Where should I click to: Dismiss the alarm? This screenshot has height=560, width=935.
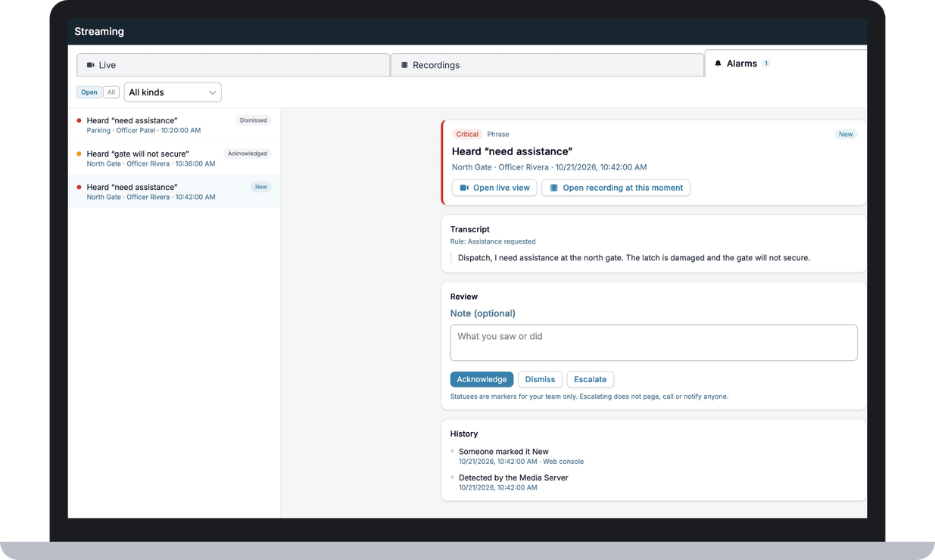[540, 379]
